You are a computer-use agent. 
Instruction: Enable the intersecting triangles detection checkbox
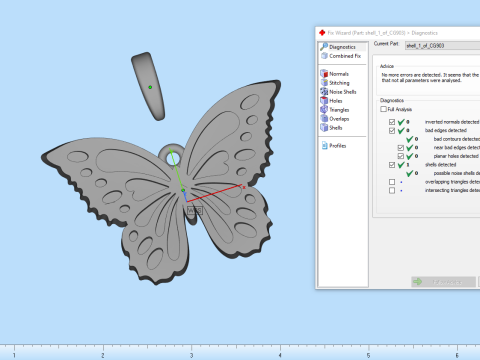(x=392, y=190)
